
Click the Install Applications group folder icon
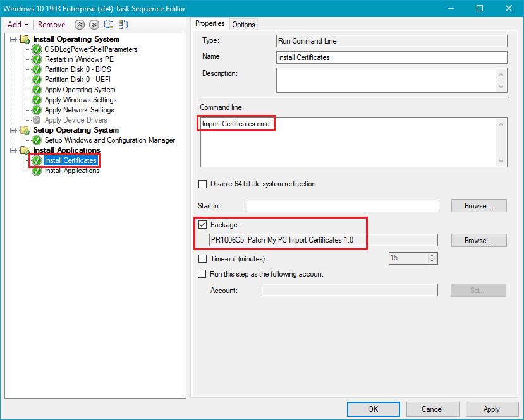[x=25, y=150]
